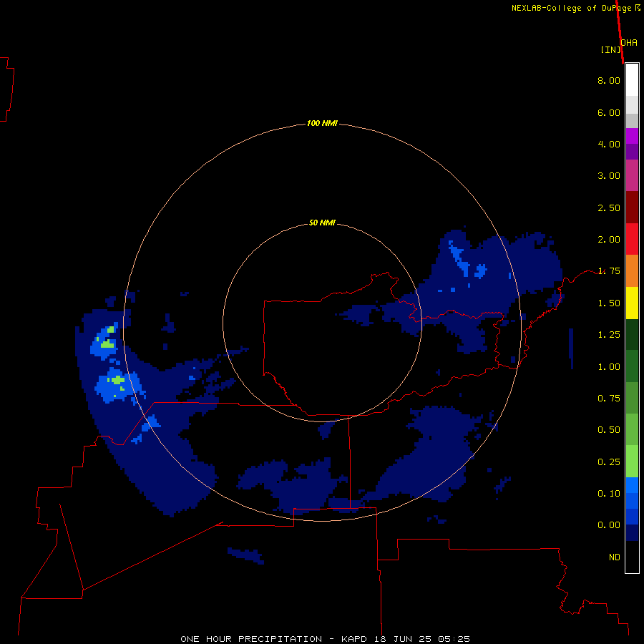This screenshot has width=644, height=644.
Task: Click the 100 NMI range ring label
Action: pyautogui.click(x=322, y=123)
